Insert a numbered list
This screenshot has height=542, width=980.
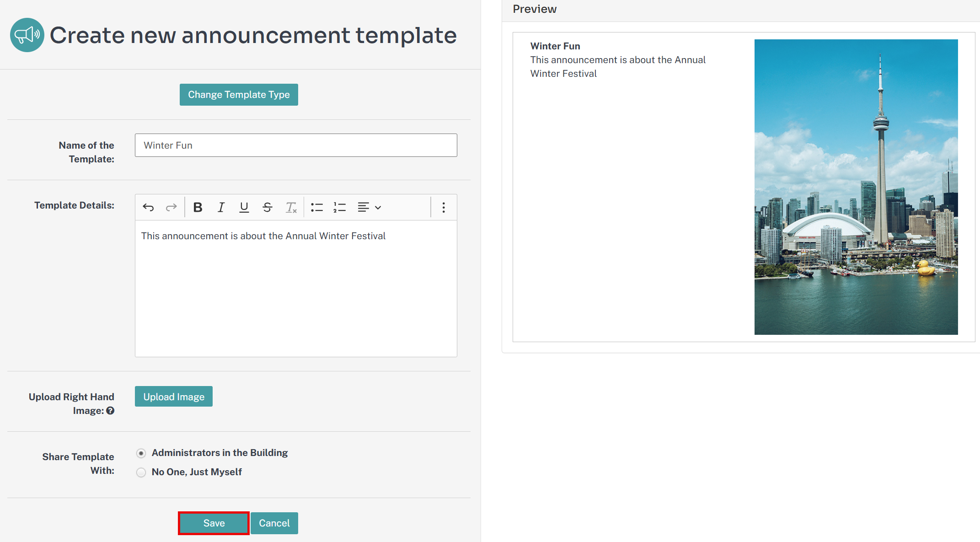pyautogui.click(x=340, y=208)
